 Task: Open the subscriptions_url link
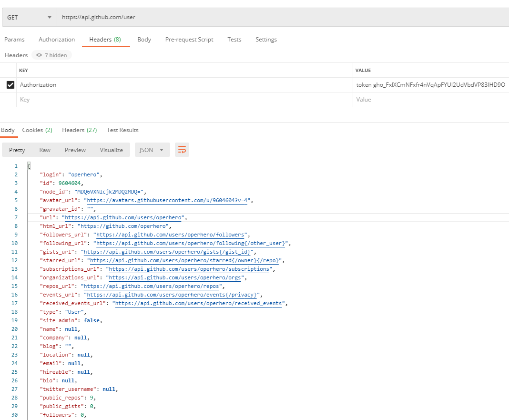pos(189,269)
